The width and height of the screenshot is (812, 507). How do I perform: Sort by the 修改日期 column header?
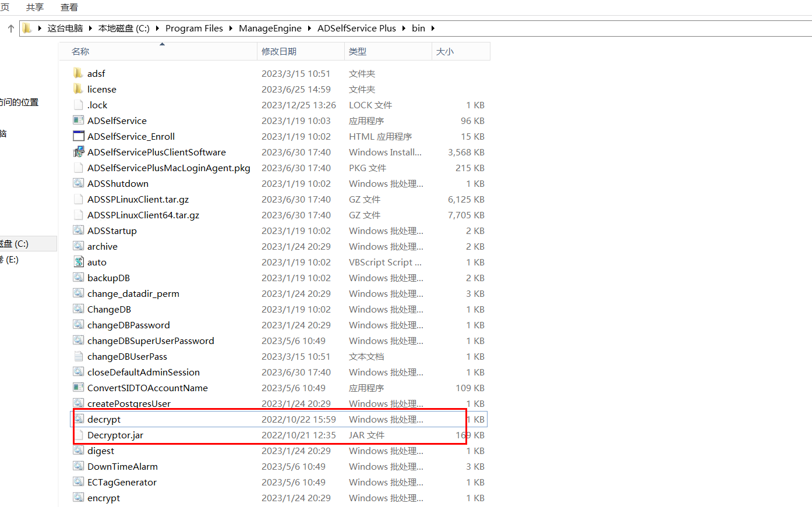301,51
